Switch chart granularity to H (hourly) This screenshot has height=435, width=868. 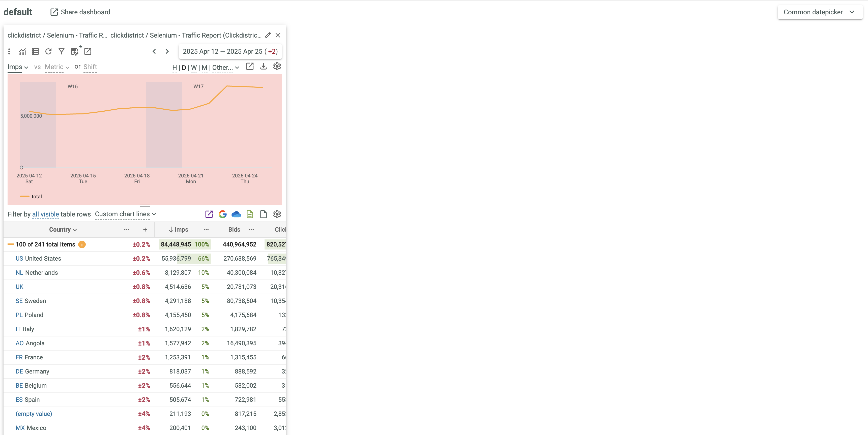(175, 67)
